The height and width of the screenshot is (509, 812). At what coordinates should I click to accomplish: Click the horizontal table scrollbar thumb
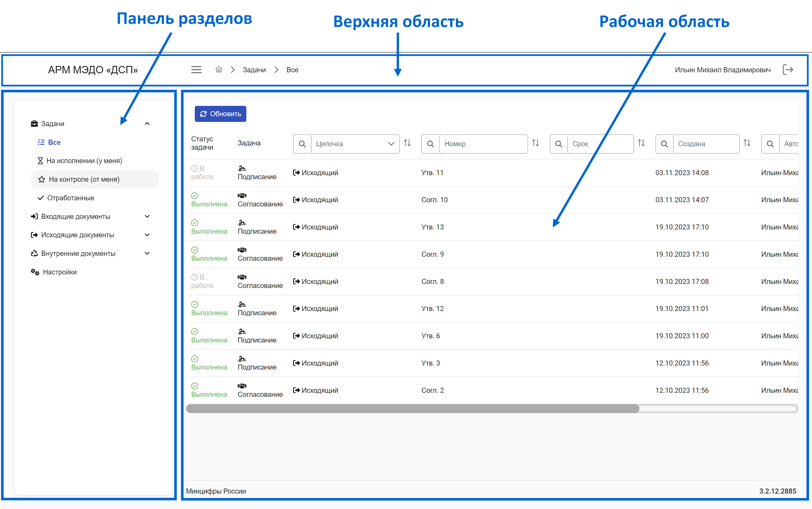(412, 409)
